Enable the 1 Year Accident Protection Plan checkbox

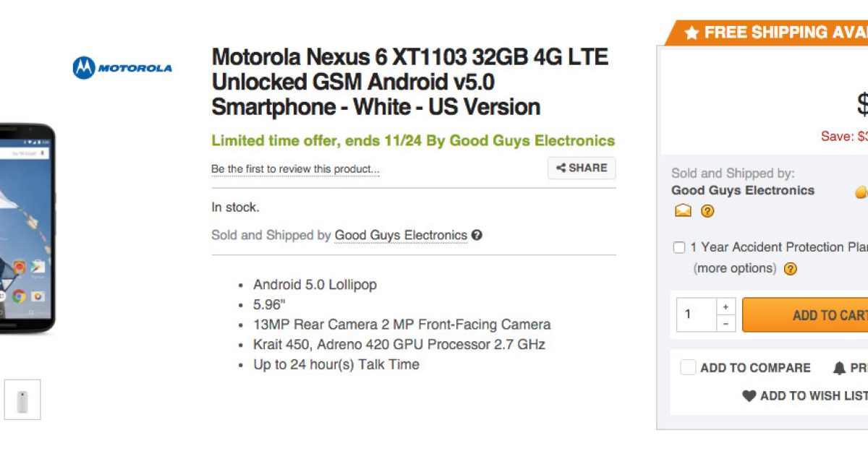[679, 248]
